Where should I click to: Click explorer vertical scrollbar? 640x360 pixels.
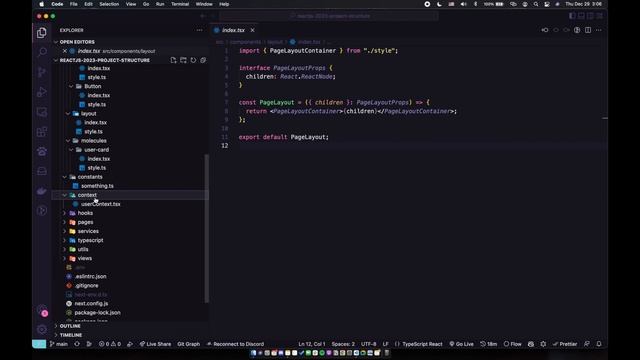coord(207,229)
